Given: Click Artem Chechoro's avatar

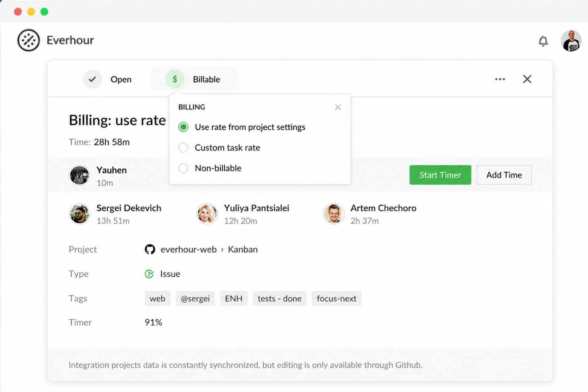Looking at the screenshot, I should 334,214.
